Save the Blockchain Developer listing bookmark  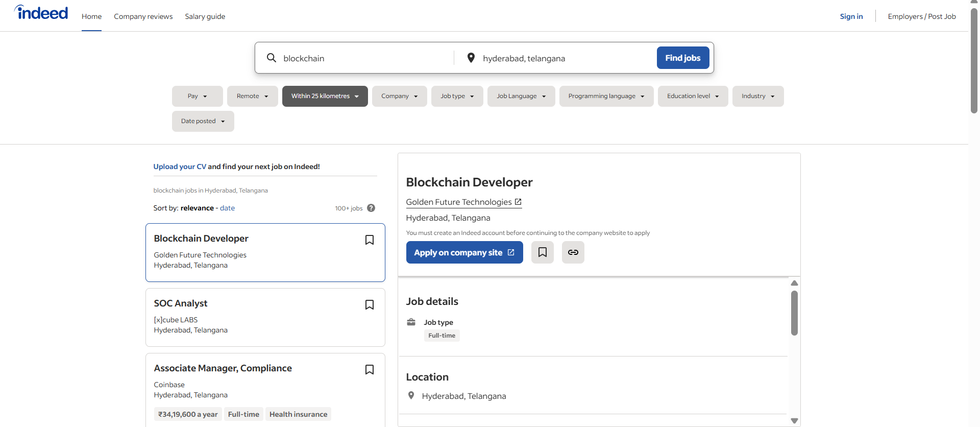click(370, 240)
